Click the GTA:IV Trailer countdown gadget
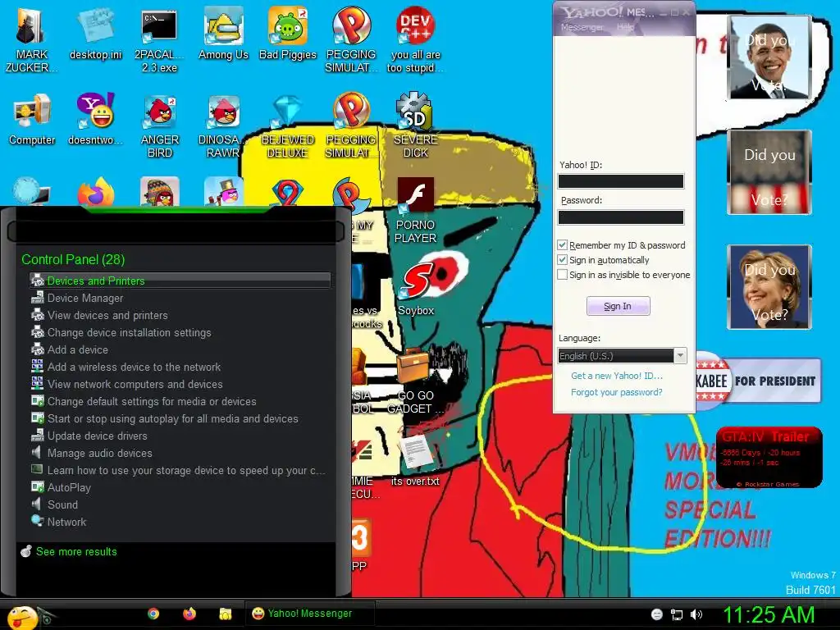 point(769,457)
